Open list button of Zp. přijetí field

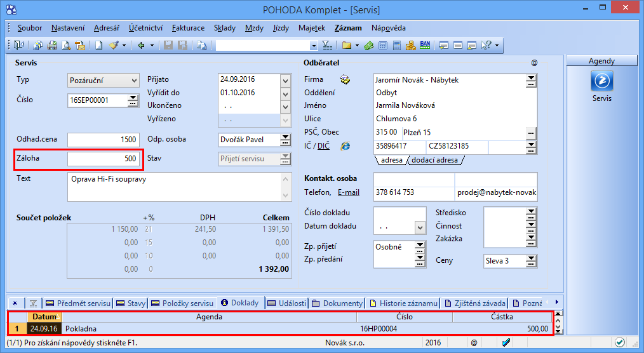click(x=420, y=247)
